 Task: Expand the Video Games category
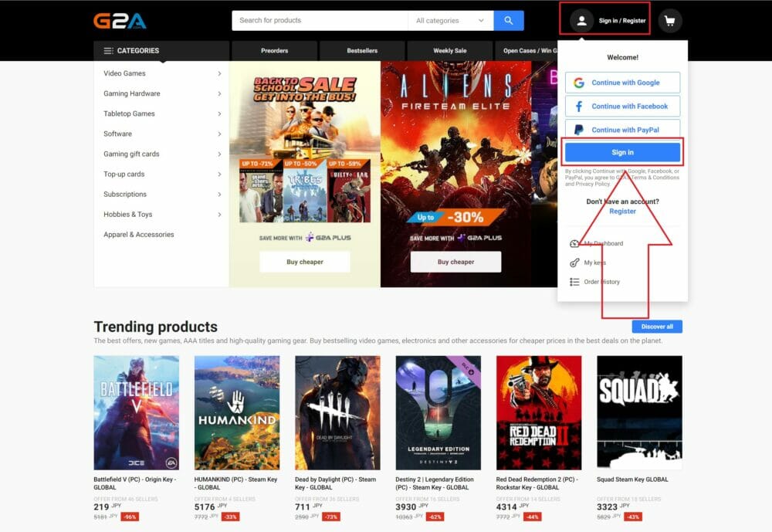click(x=162, y=73)
